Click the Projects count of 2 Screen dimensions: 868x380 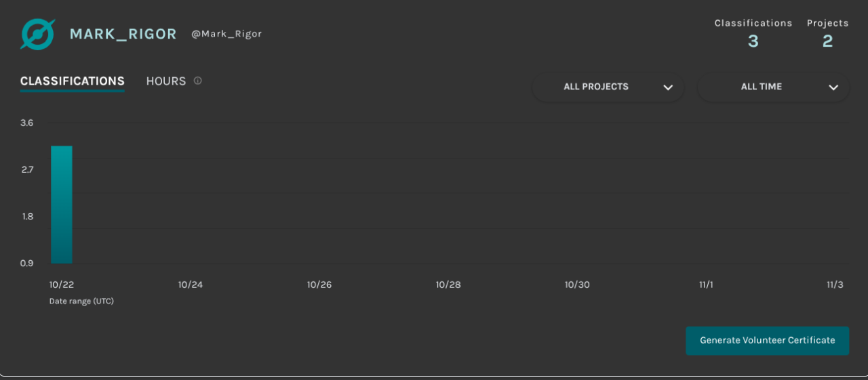pos(827,41)
